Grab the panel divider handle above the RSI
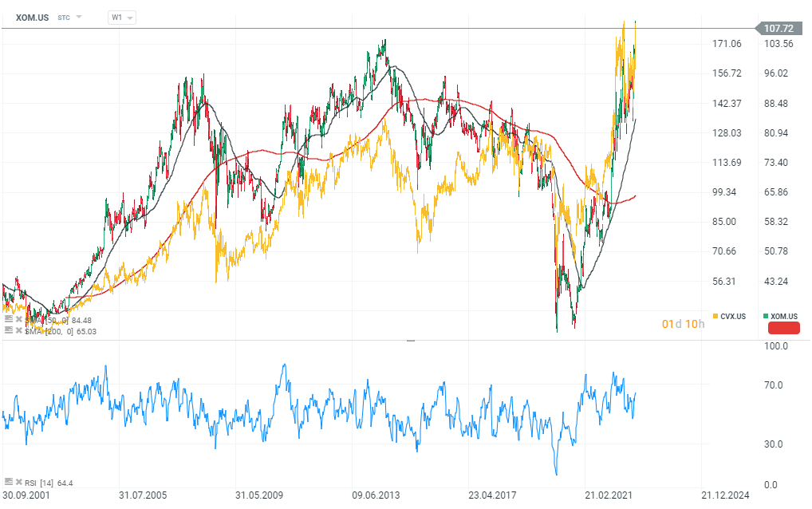 (411, 340)
